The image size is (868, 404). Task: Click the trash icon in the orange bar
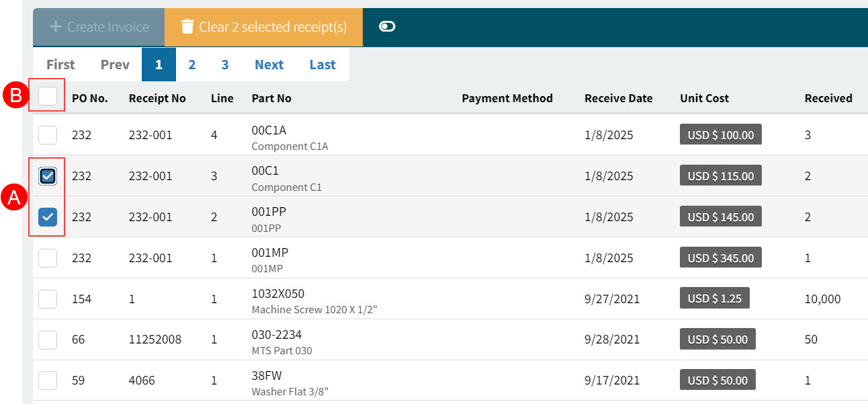(x=187, y=27)
